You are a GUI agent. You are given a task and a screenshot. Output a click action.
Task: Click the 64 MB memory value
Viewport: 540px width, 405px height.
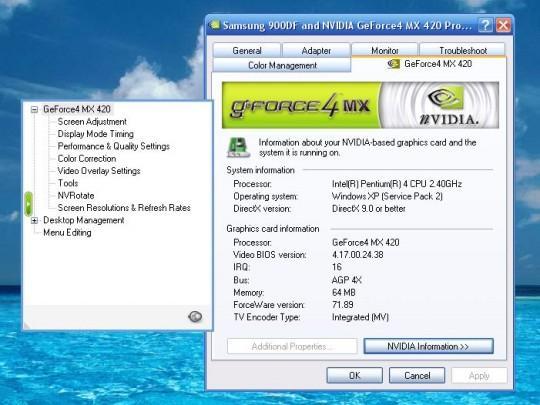point(343,292)
